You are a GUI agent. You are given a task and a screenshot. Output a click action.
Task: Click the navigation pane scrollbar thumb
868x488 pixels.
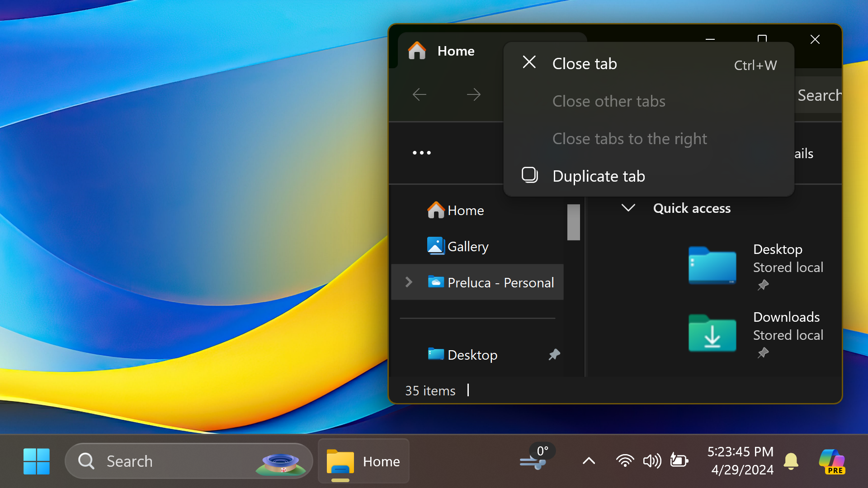(574, 222)
